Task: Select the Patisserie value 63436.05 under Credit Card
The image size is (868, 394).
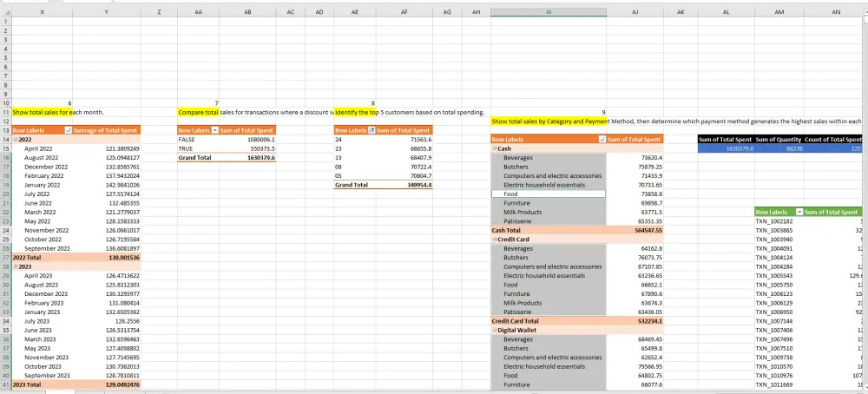Action: [x=635, y=312]
